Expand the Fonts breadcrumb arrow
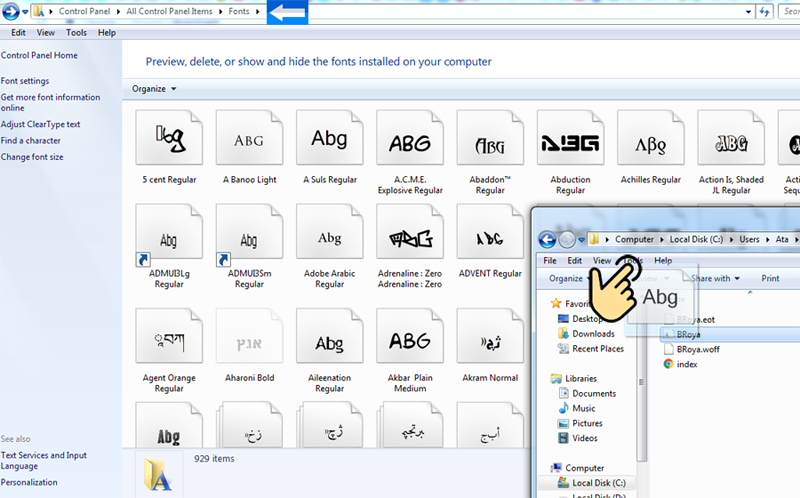 258,11
